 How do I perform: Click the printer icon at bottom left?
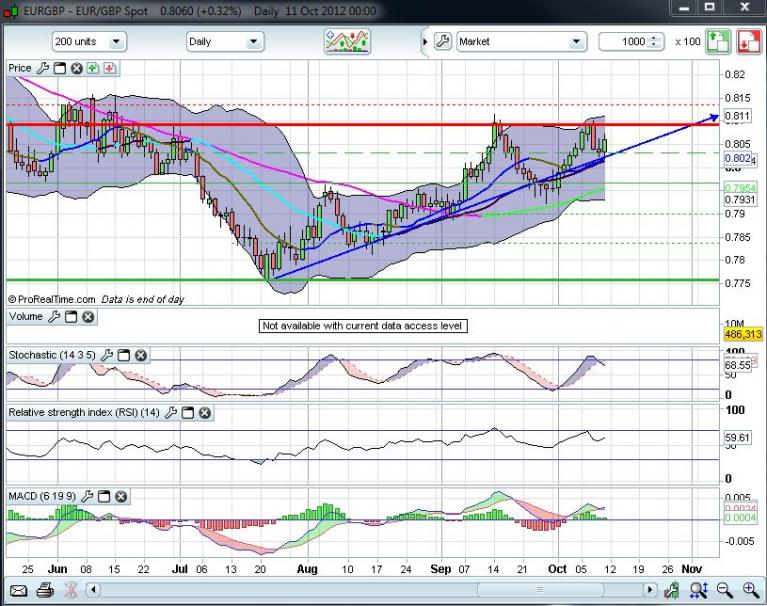[46, 590]
